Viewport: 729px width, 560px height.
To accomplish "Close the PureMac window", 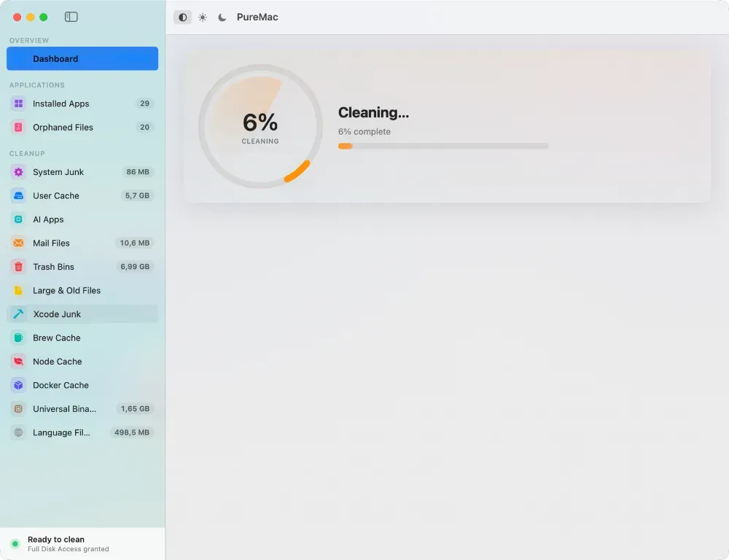I will pyautogui.click(x=17, y=17).
